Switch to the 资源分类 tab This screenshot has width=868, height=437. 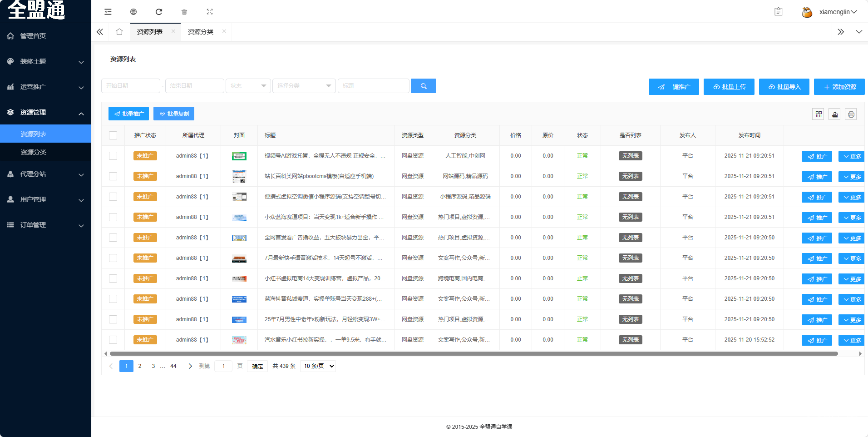(201, 32)
